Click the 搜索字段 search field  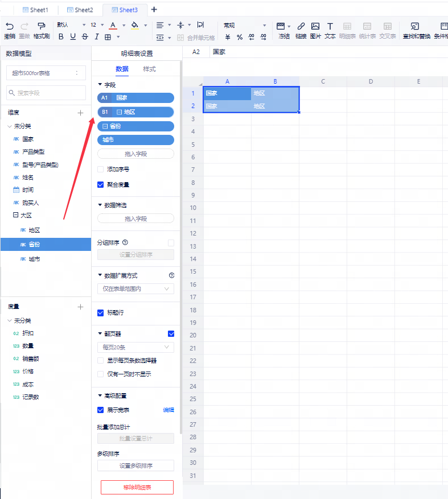46,93
